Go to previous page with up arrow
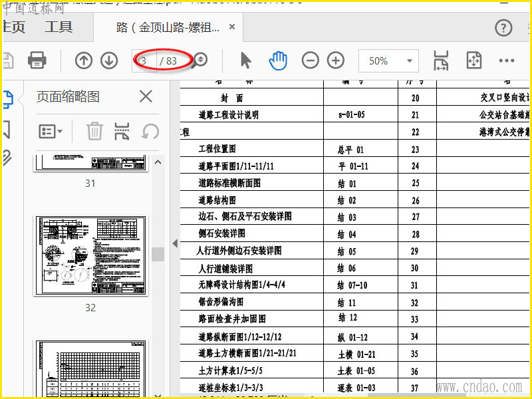This screenshot has width=532, height=399. [84, 61]
